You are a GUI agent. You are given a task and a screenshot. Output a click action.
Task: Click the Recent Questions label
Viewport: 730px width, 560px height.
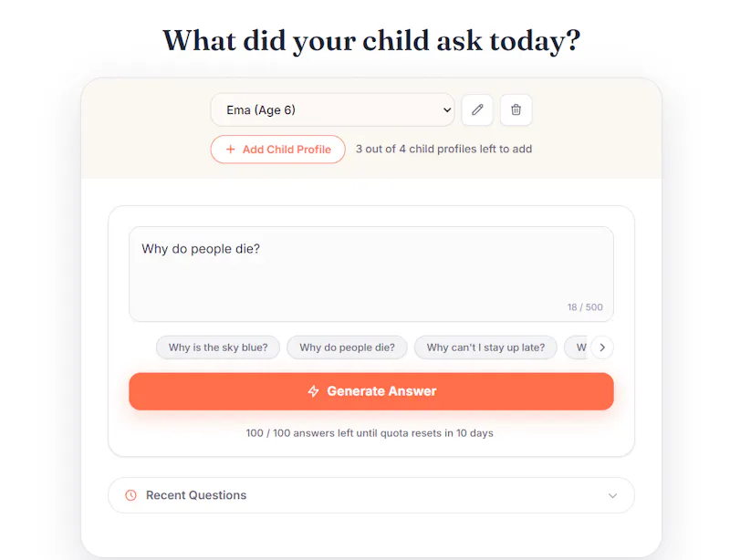click(196, 495)
